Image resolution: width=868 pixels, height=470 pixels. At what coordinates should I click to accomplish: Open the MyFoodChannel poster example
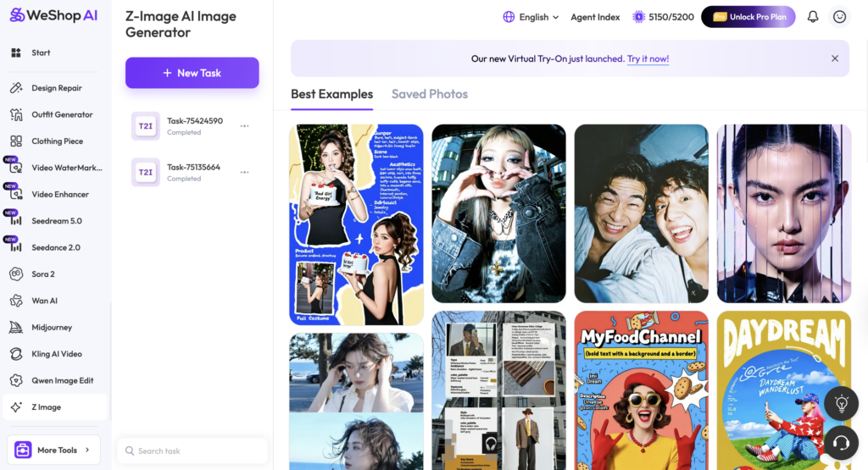[641, 390]
